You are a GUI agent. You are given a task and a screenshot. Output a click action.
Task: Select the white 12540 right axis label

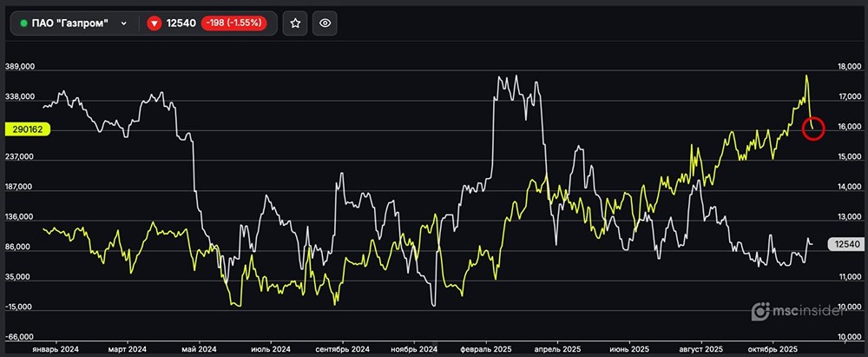(x=846, y=245)
